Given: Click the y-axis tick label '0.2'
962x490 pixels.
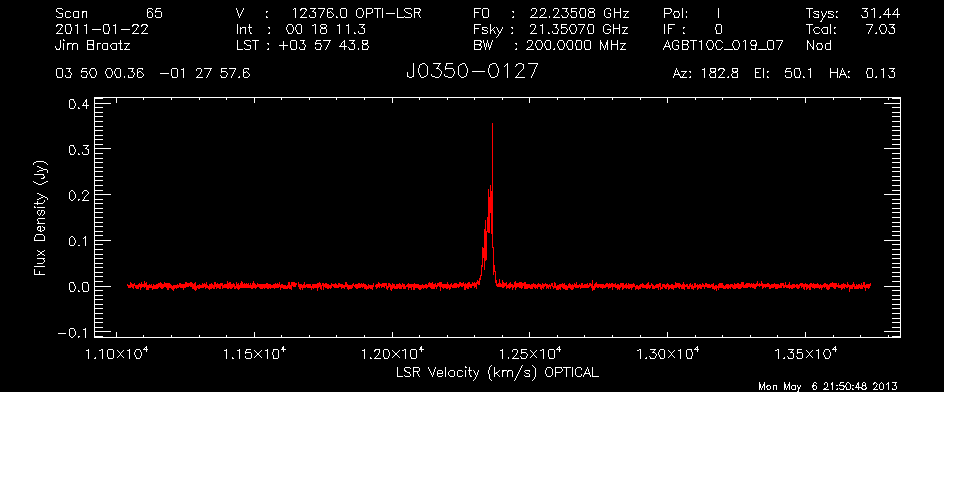Looking at the screenshot, I should point(78,196).
